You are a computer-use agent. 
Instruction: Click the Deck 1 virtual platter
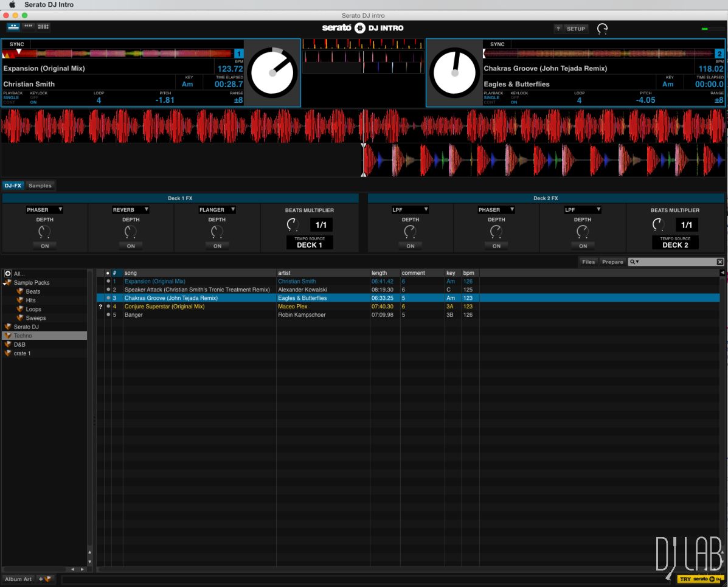coord(272,72)
